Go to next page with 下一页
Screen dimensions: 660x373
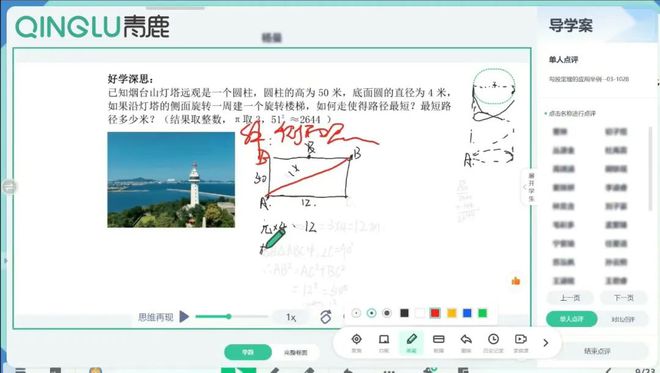[623, 298]
